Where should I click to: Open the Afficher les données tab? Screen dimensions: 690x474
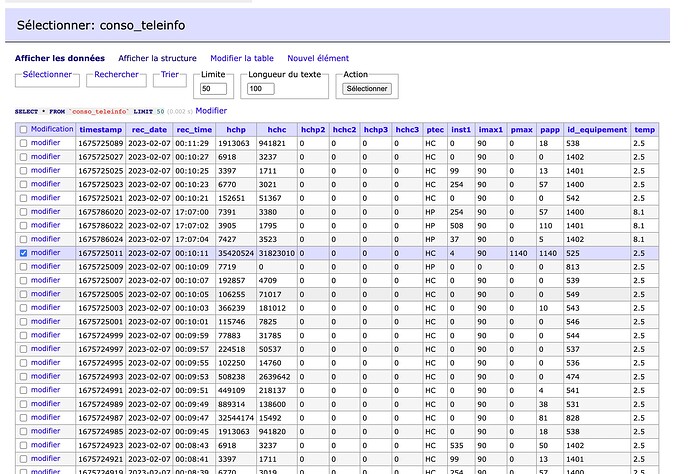(59, 59)
